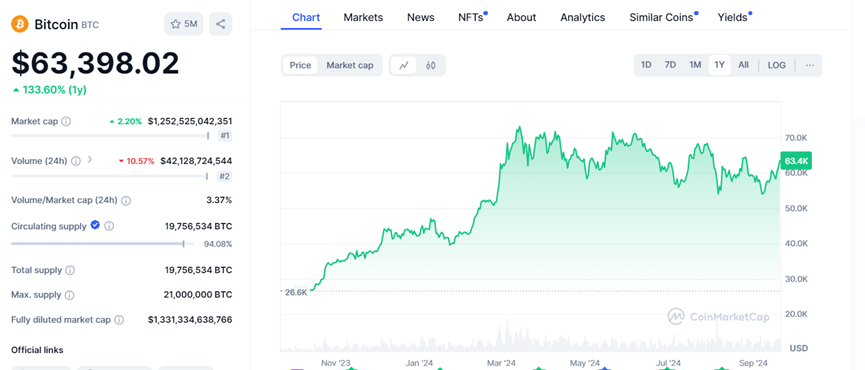This screenshot has width=865, height=370.
Task: Click the 63.4K current price label
Action: click(x=796, y=161)
